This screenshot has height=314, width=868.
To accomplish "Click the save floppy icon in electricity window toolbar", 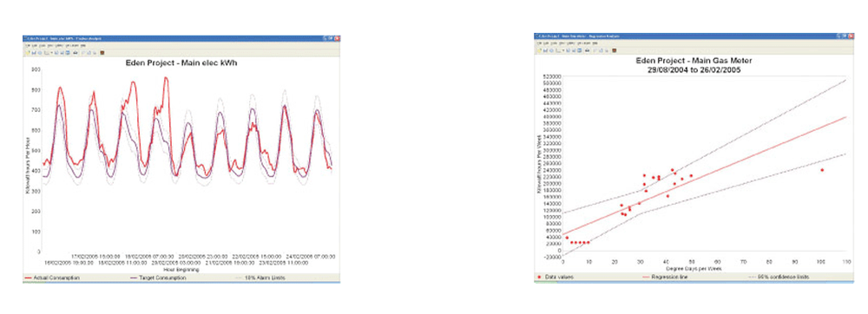I will point(34,53).
